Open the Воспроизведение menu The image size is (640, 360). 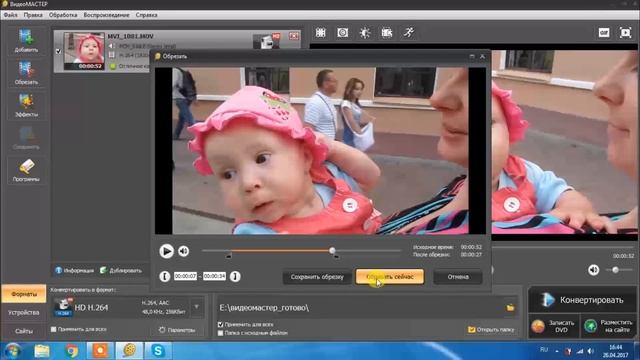click(106, 15)
